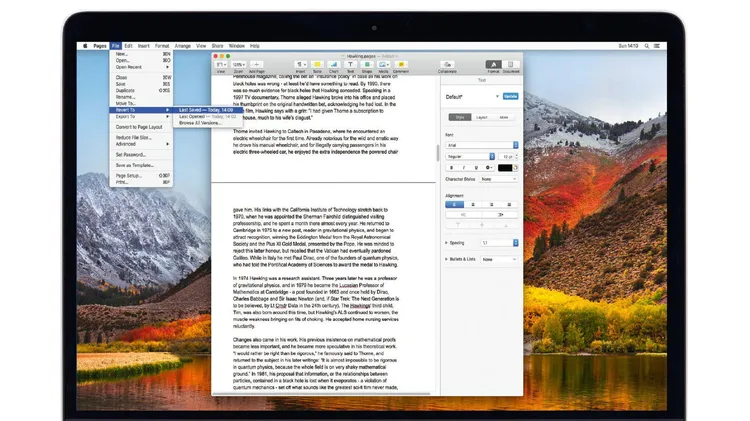Viewport: 750px width, 421px height.
Task: Switch to the Layout tab in sidebar
Action: [481, 117]
